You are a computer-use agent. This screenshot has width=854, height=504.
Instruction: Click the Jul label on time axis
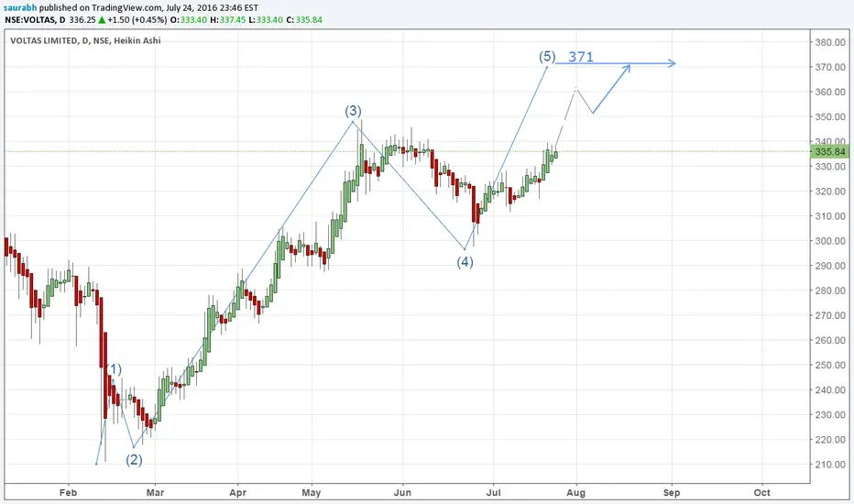tap(494, 493)
